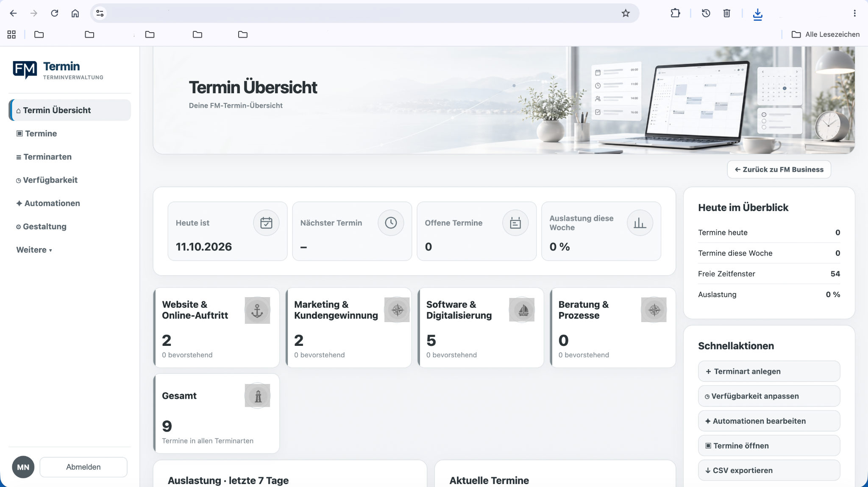Open browser downloads icon
The width and height of the screenshot is (868, 487).
tap(758, 14)
